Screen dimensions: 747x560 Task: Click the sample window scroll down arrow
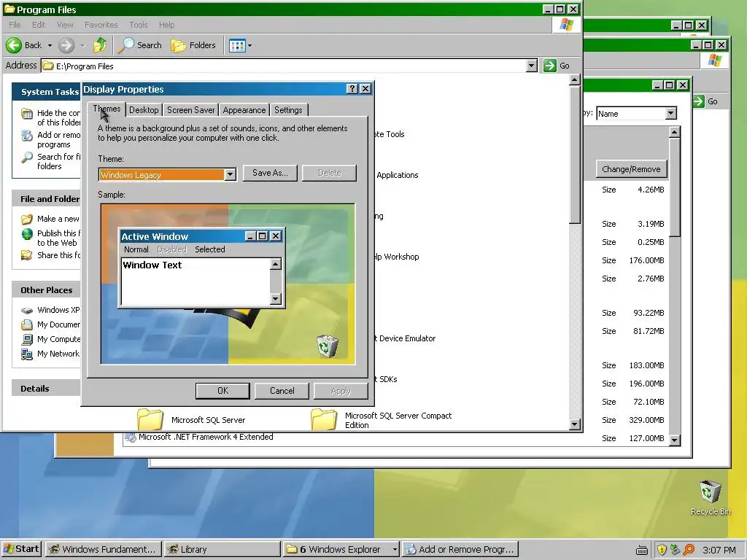[276, 299]
